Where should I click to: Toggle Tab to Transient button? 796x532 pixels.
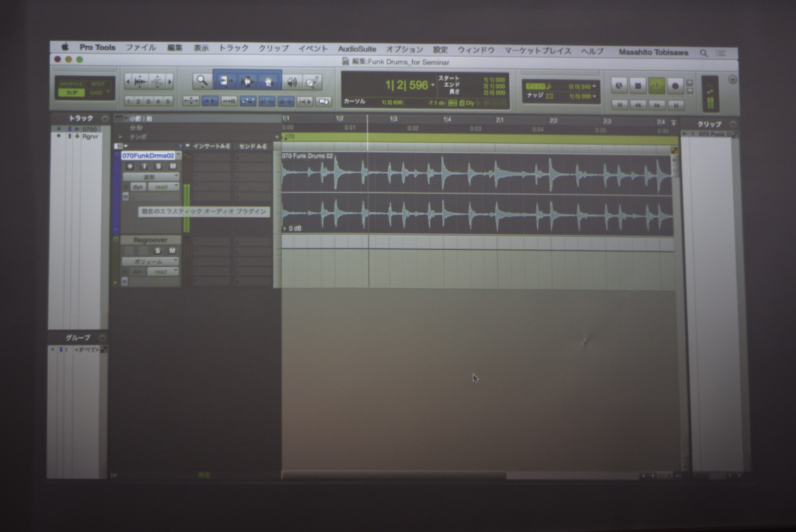(x=210, y=101)
